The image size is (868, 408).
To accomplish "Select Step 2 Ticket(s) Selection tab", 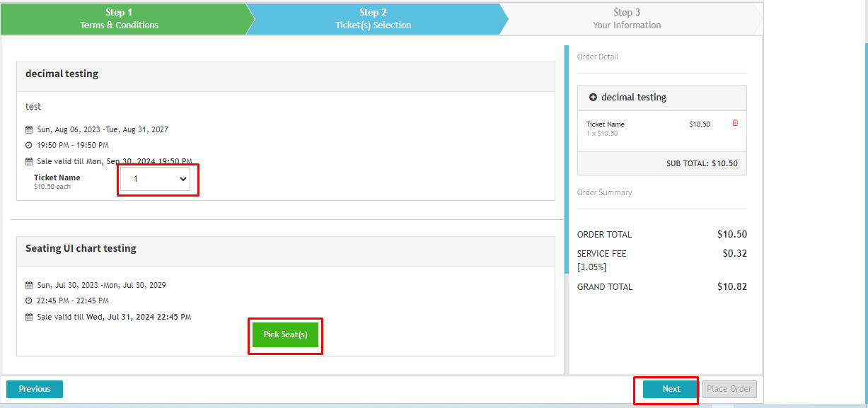I will coord(373,18).
